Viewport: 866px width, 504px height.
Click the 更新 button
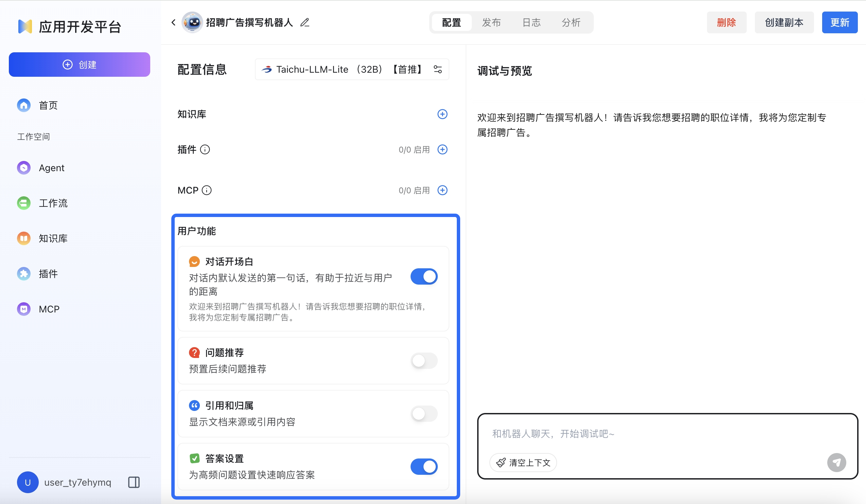point(839,22)
